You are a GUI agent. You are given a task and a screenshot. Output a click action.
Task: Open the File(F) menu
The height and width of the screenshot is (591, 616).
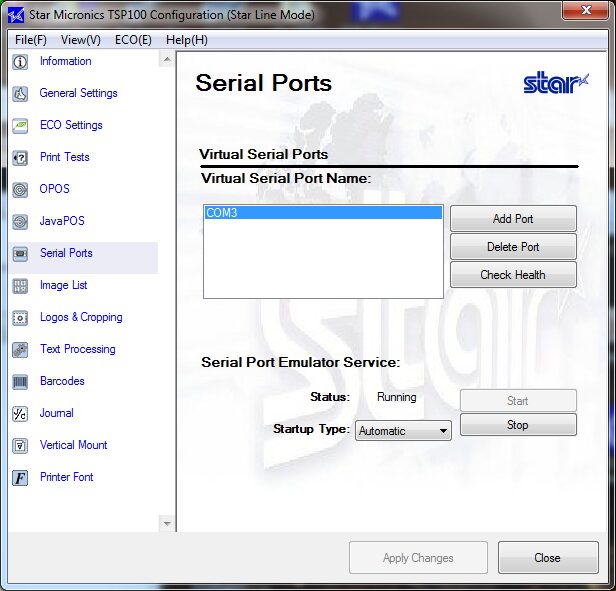tap(31, 40)
